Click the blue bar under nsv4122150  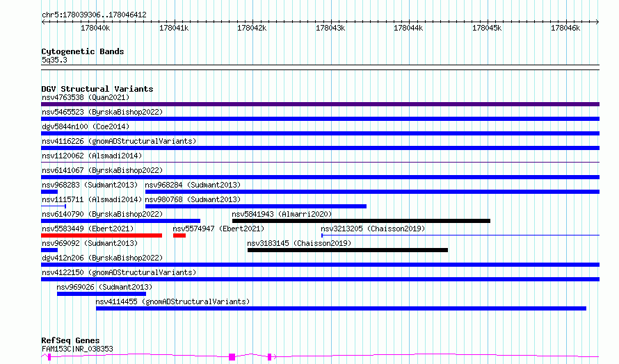(x=320, y=279)
